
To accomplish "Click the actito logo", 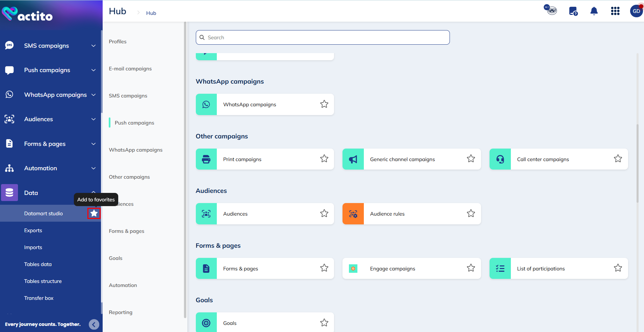I will pyautogui.click(x=27, y=15).
